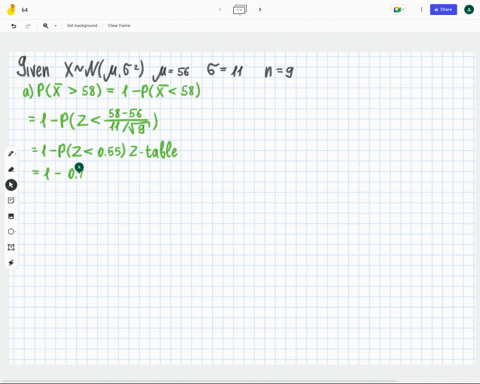Select the Eraser tool

click(11, 169)
